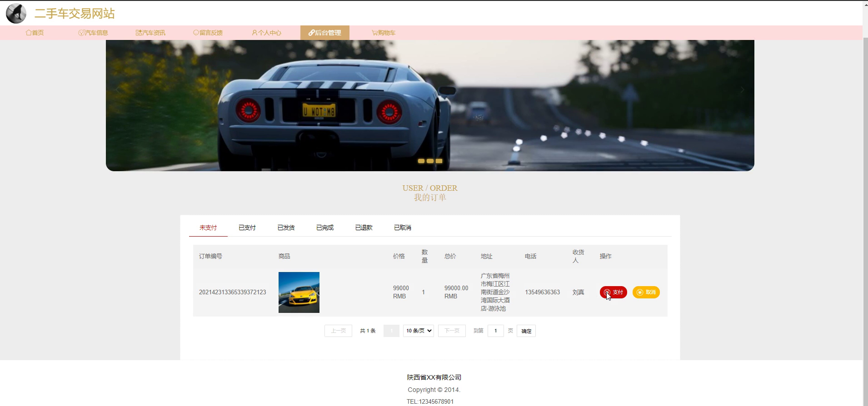Click the recipient name 刘真

[x=578, y=292]
